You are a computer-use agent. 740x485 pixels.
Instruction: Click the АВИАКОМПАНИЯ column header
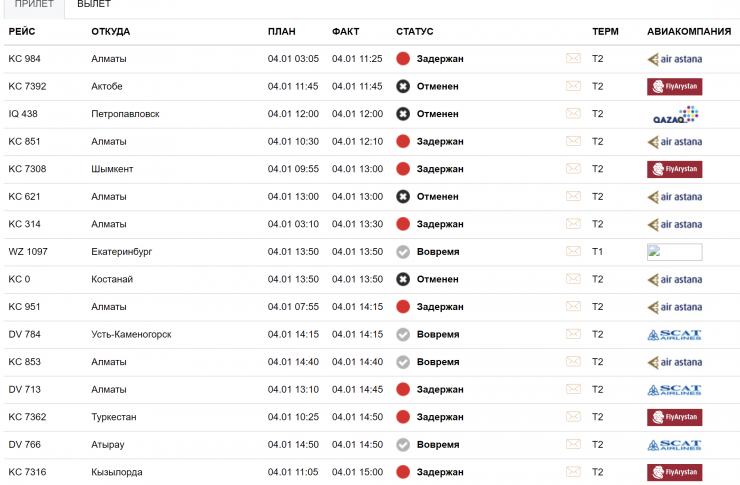tap(688, 32)
